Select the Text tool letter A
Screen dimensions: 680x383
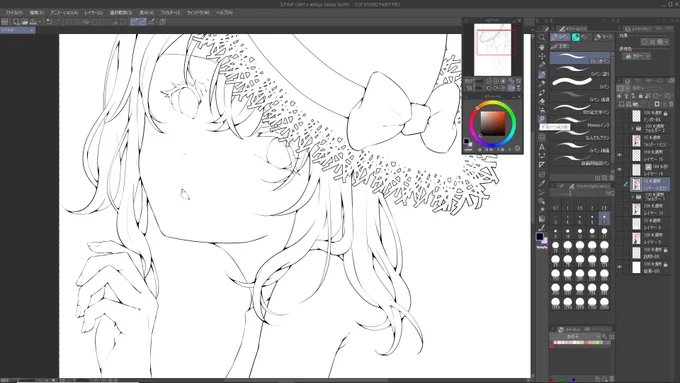(x=542, y=147)
